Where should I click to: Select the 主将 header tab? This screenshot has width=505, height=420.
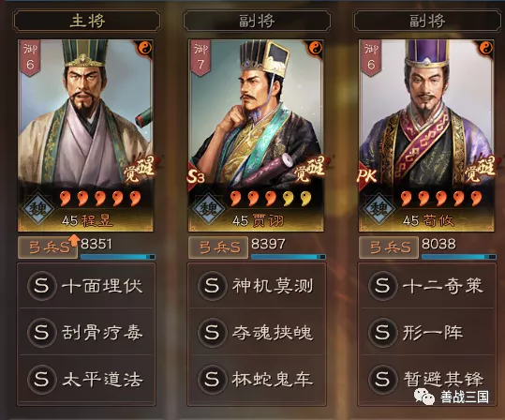coord(86,21)
